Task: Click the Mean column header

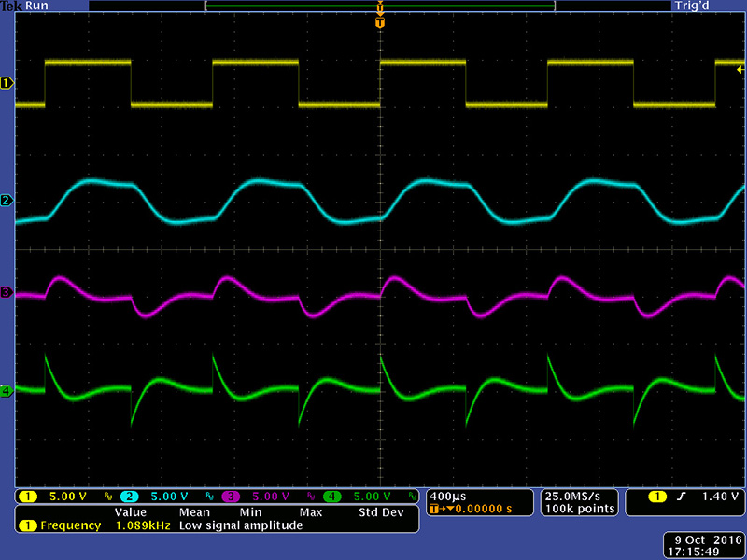Action: click(194, 512)
